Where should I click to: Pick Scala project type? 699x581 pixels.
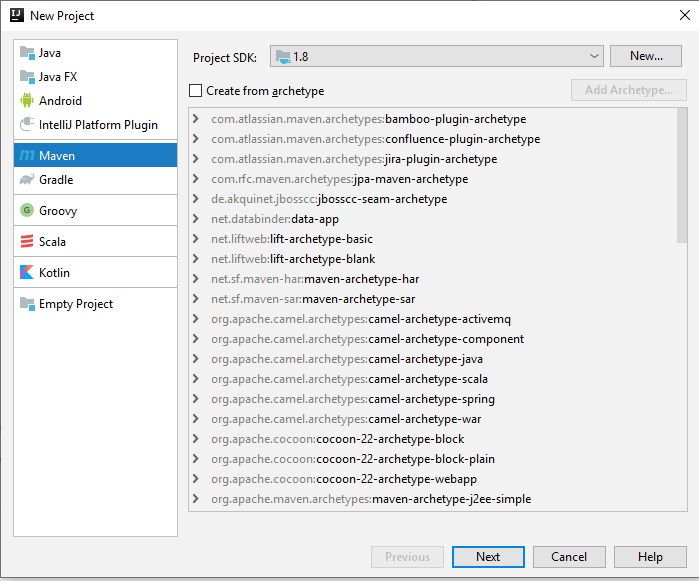click(95, 241)
